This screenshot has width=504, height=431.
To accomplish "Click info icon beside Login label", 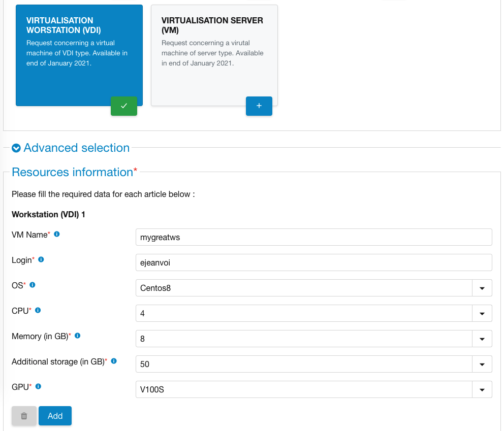I will pyautogui.click(x=41, y=259).
